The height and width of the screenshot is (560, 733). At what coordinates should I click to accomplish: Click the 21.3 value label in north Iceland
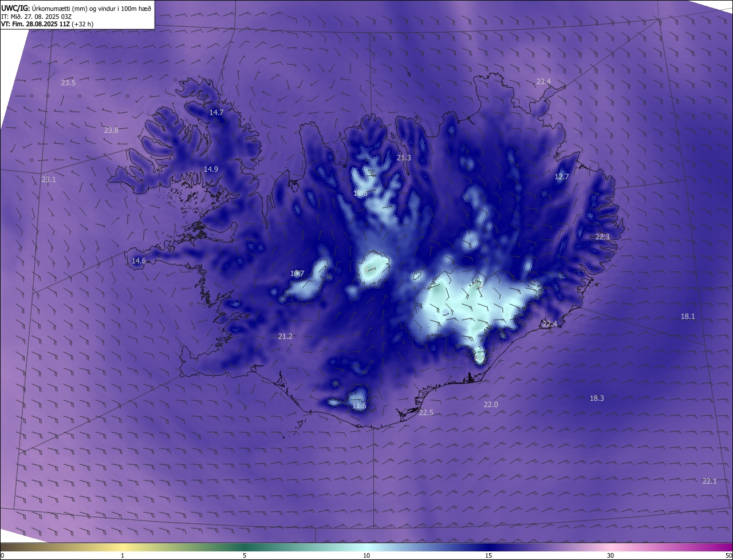[404, 157]
